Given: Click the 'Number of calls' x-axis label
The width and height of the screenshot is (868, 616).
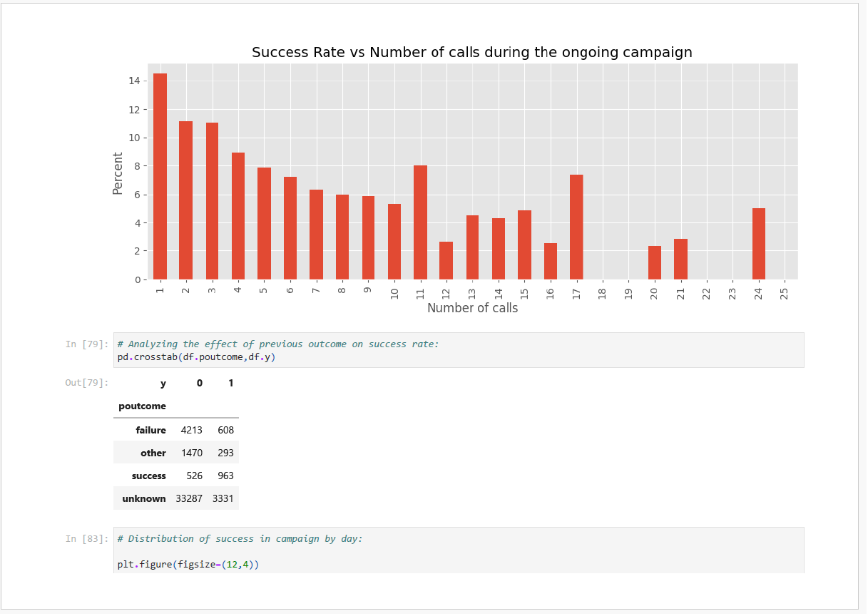Looking at the screenshot, I should pyautogui.click(x=472, y=308).
